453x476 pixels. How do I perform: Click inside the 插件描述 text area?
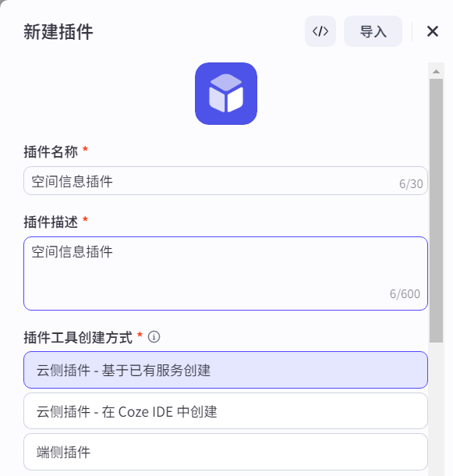pyautogui.click(x=225, y=274)
